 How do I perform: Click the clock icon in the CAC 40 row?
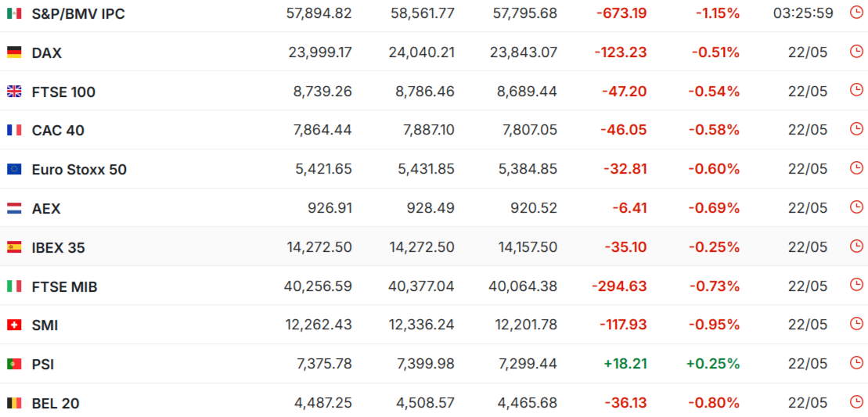(x=855, y=129)
